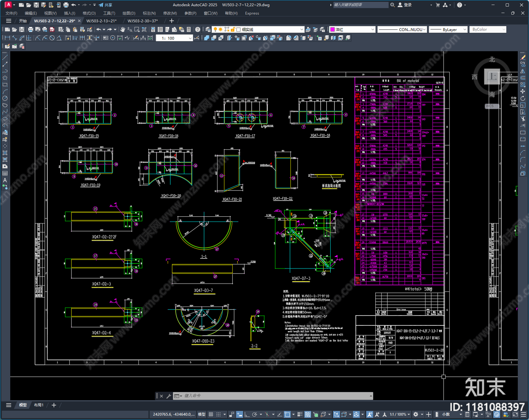
Task: Select the Circle draw tool
Action: pos(5,98)
